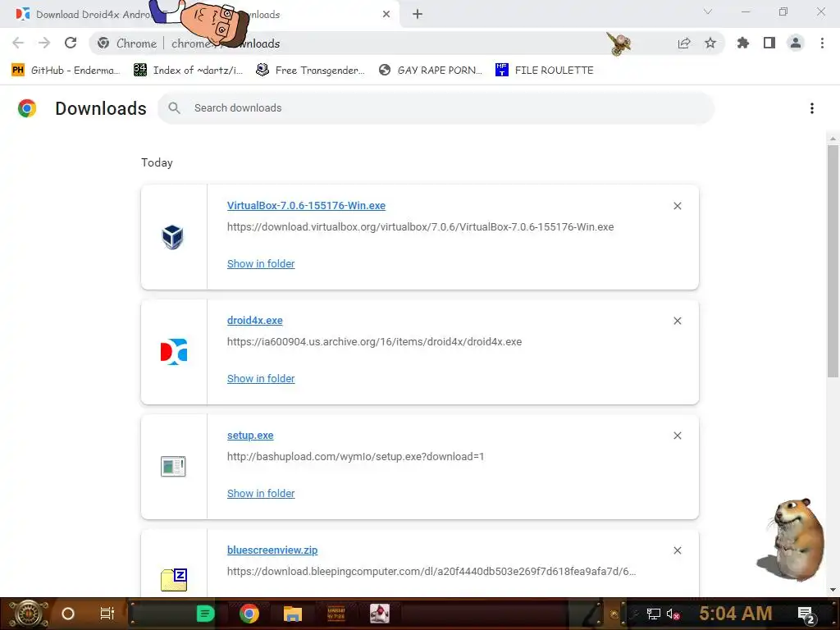
Task: Open the Chrome main three-dot menu
Action: 822,43
